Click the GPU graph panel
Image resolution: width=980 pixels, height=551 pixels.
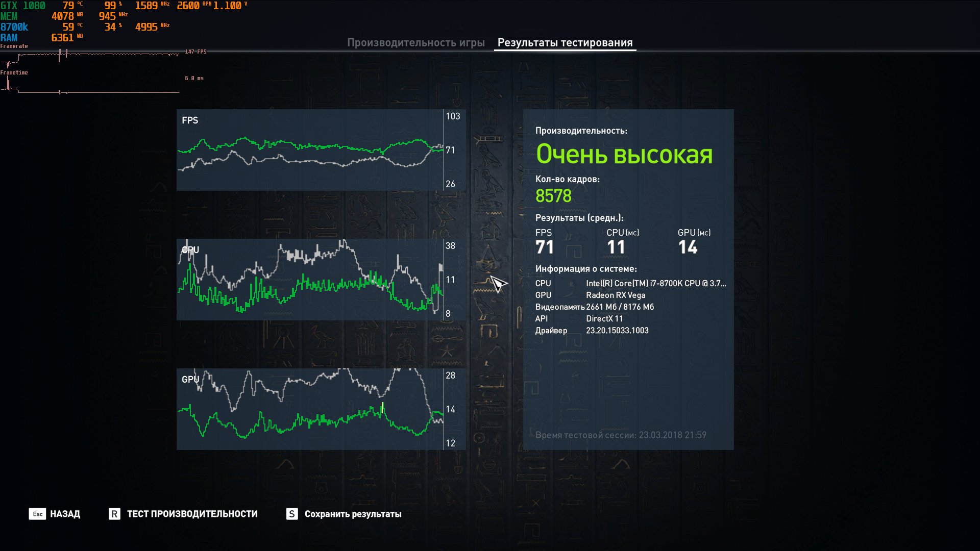310,409
